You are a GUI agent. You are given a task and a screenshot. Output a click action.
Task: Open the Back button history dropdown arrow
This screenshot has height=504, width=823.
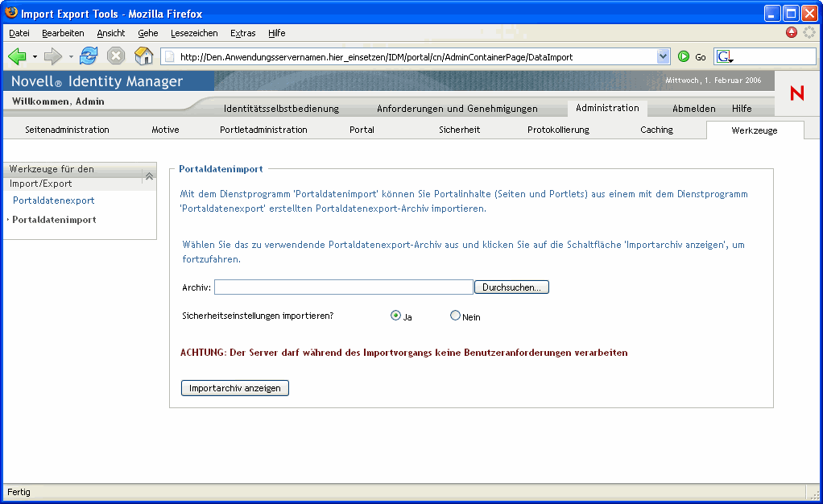[35, 57]
